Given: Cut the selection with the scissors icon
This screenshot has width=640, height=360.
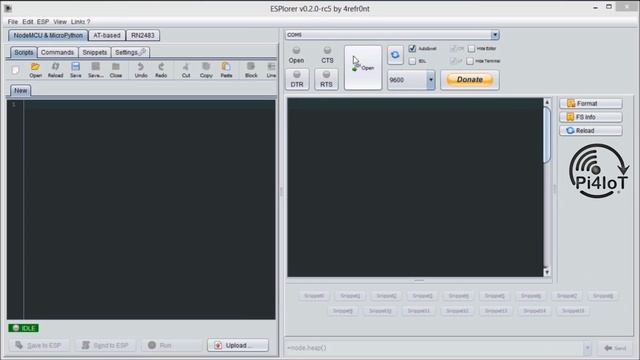Looking at the screenshot, I should coord(186,70).
